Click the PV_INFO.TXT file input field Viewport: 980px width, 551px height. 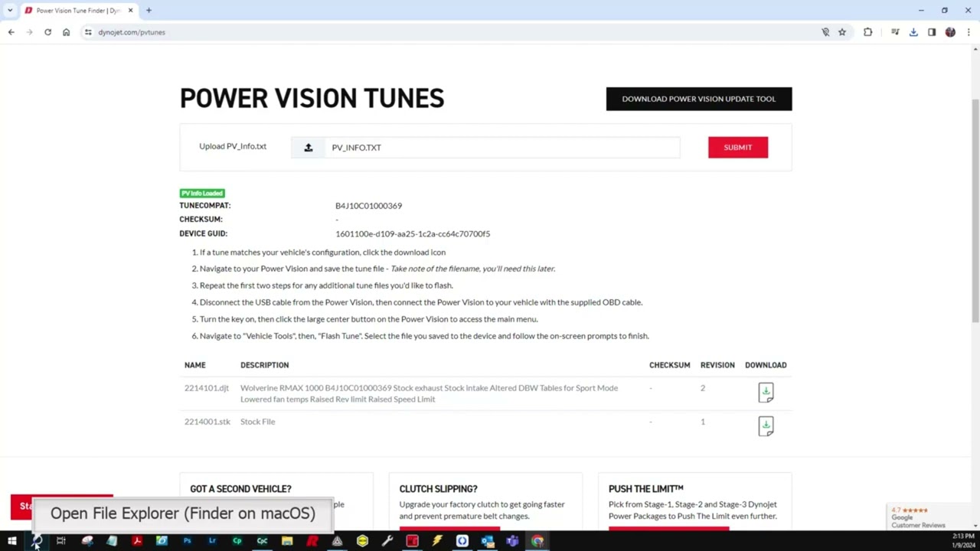pos(502,148)
